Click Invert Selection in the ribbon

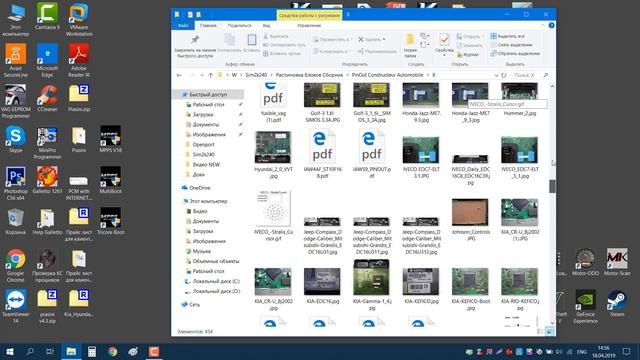515,53
